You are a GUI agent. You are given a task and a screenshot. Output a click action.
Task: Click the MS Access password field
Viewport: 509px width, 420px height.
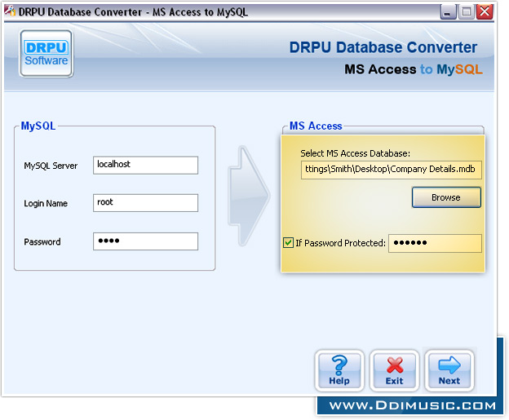pos(435,243)
